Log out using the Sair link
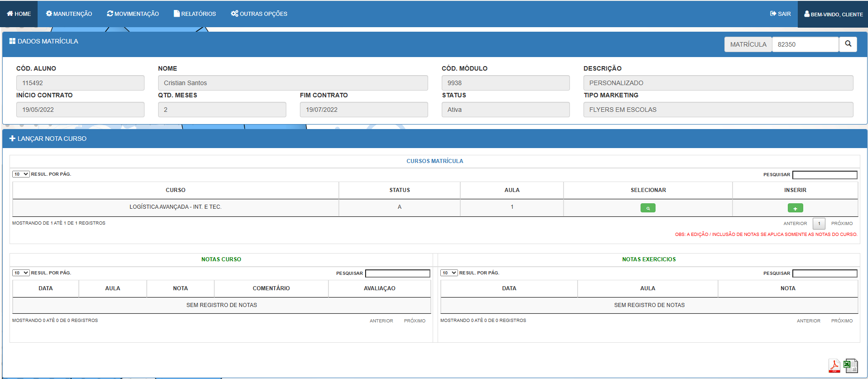This screenshot has height=379, width=868. coord(780,14)
